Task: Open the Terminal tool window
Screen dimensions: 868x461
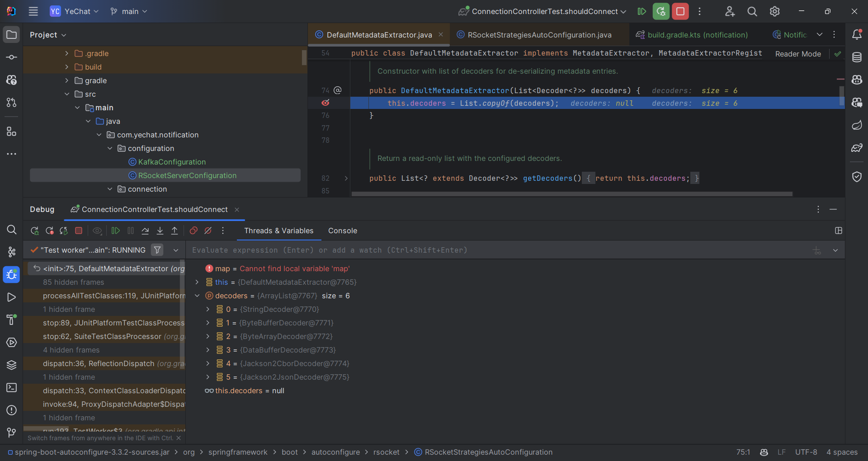Action: pos(11,387)
